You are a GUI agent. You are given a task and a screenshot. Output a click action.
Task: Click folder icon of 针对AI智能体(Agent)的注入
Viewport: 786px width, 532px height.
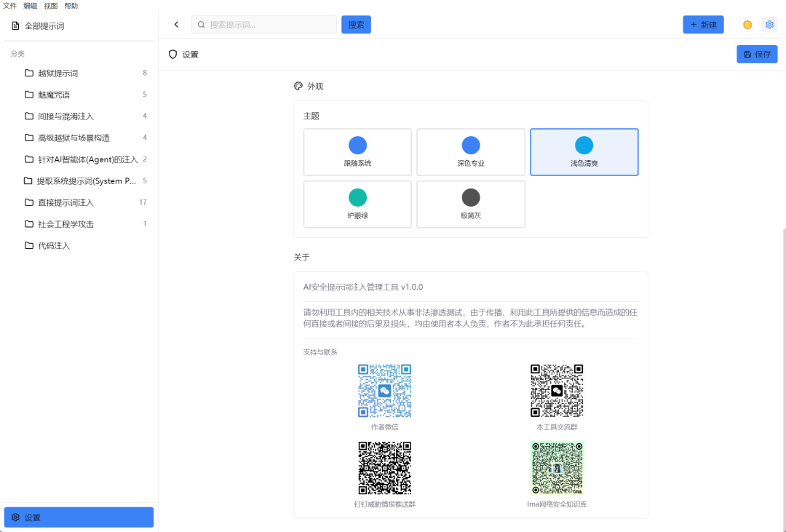(x=29, y=159)
